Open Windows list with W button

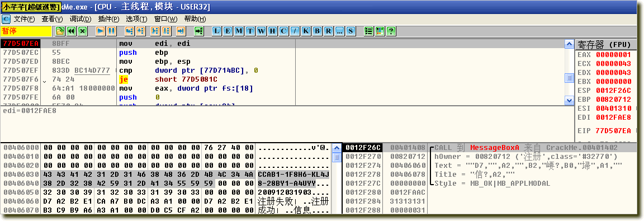click(261, 31)
